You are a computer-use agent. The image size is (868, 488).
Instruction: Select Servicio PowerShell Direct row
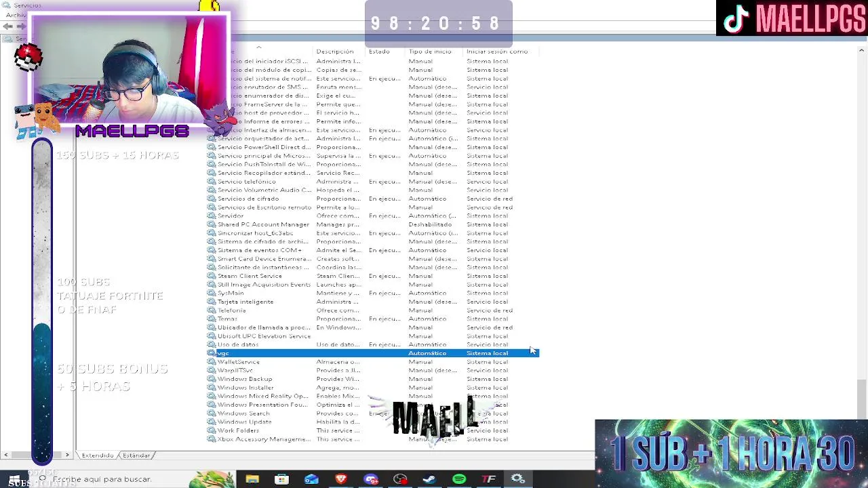click(x=373, y=147)
